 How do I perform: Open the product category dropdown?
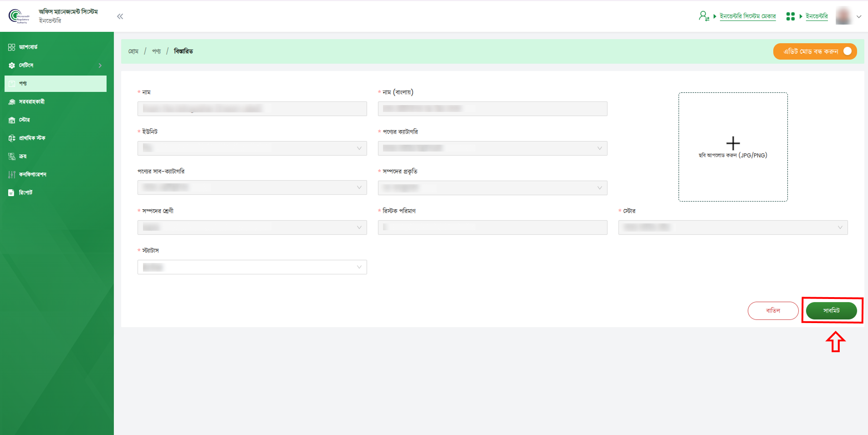[492, 148]
